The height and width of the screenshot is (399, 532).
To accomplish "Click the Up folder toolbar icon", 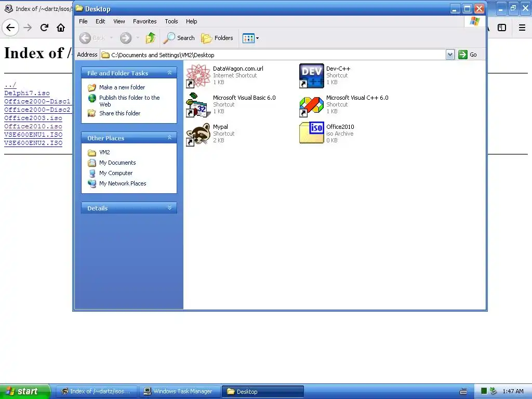I will coord(150,38).
